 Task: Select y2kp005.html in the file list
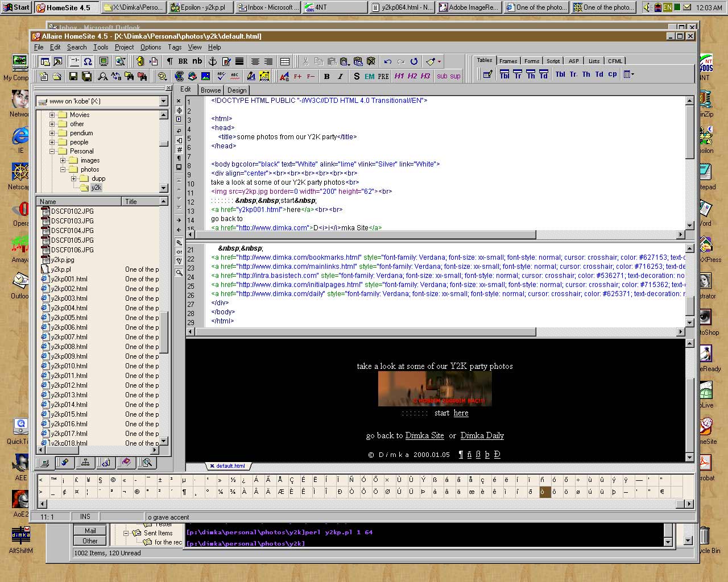coord(69,318)
